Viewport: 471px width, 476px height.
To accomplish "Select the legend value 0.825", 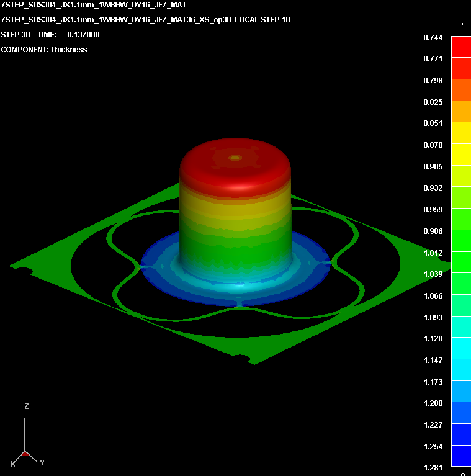I will tap(433, 102).
